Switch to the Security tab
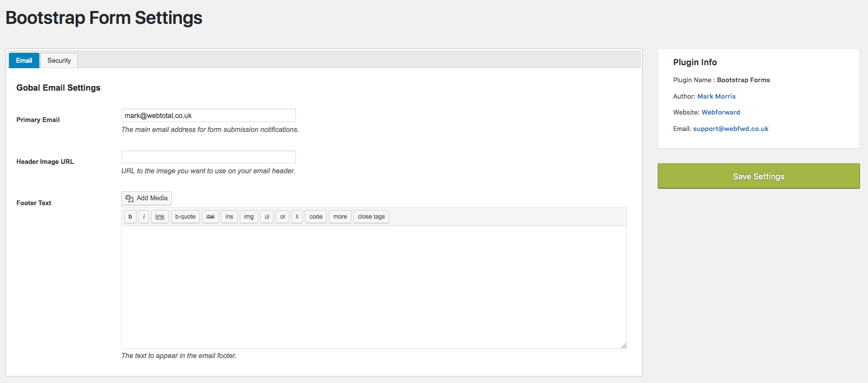Viewport: 868px width, 383px height. 59,61
